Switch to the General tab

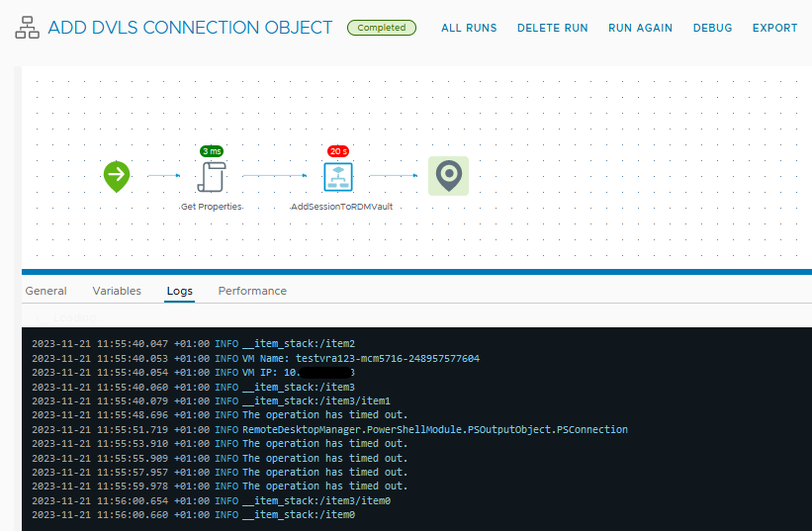[x=46, y=291]
